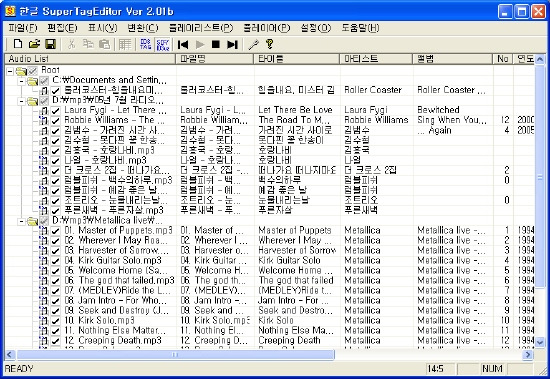Viewport: 550px width, 379px height.
Task: Click the app icon in the title bar
Action: pos(10,11)
